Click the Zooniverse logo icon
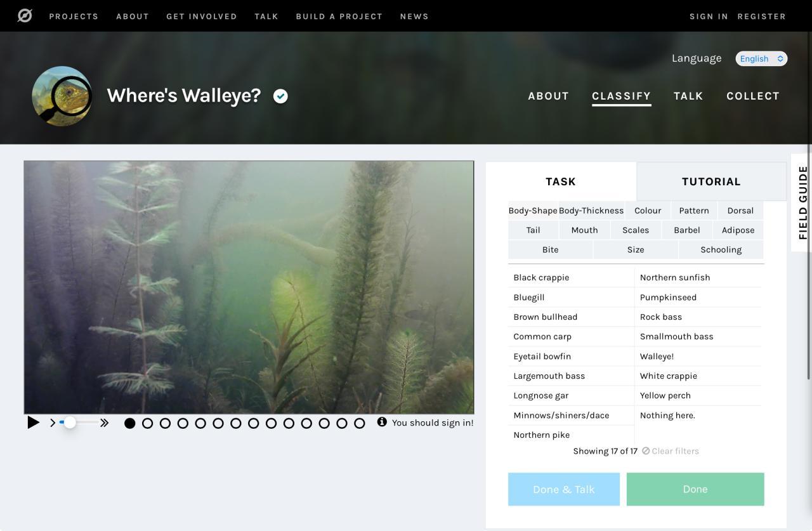The width and height of the screenshot is (812, 531). [25, 16]
